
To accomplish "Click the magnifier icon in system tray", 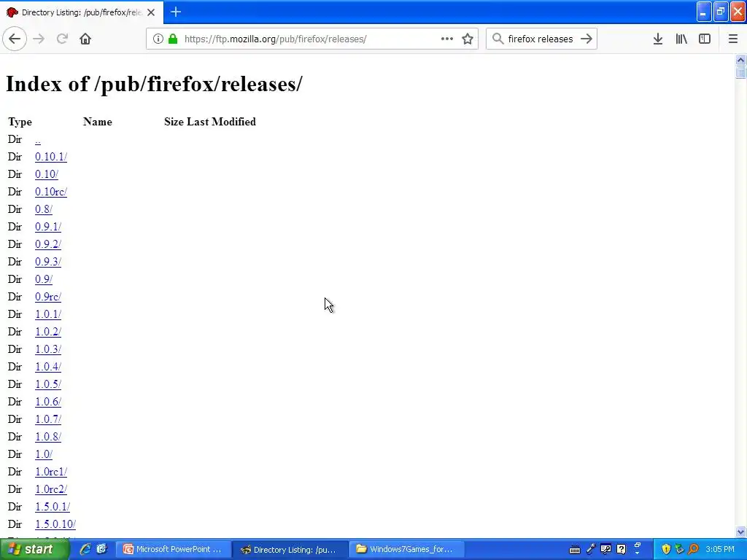I will (693, 550).
